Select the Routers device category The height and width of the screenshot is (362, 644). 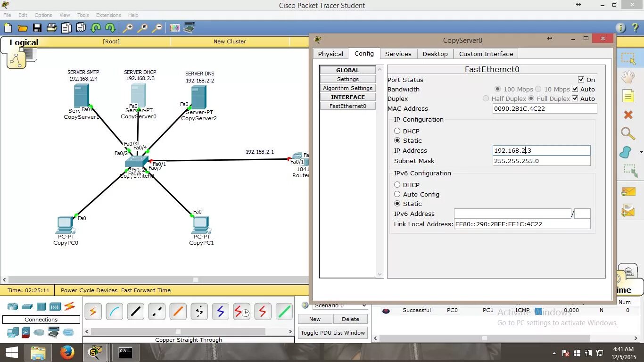pos(13,306)
